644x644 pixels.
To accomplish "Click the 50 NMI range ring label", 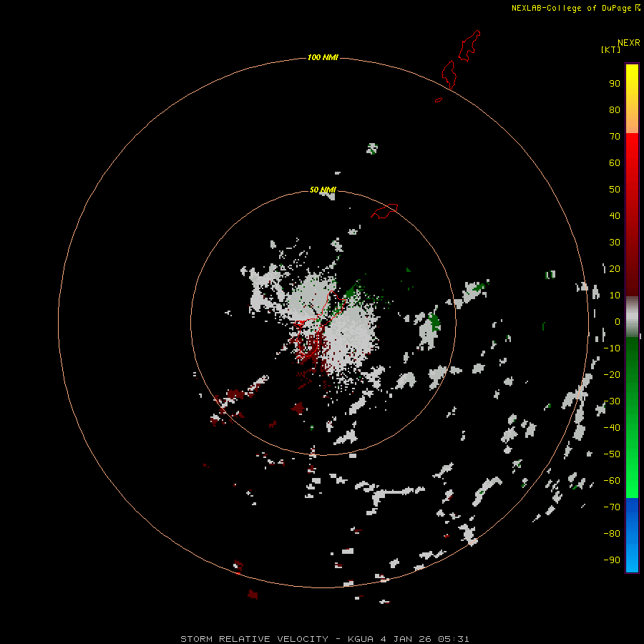I will point(323,190).
